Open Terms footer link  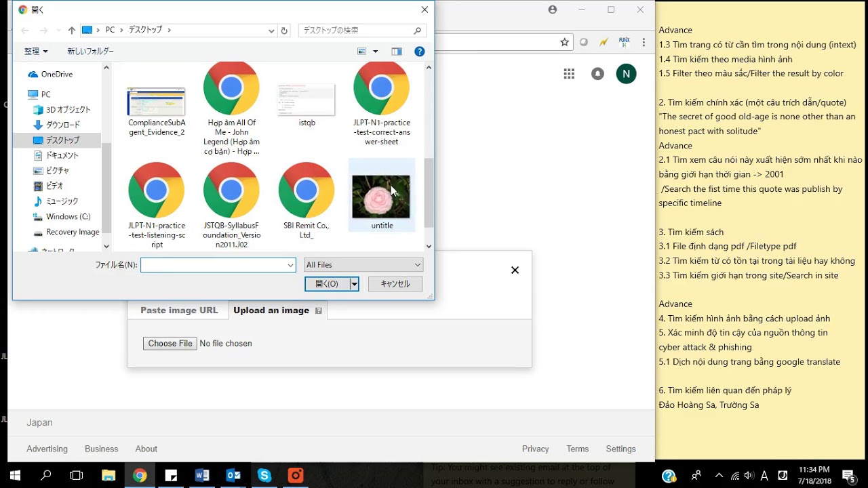point(577,449)
